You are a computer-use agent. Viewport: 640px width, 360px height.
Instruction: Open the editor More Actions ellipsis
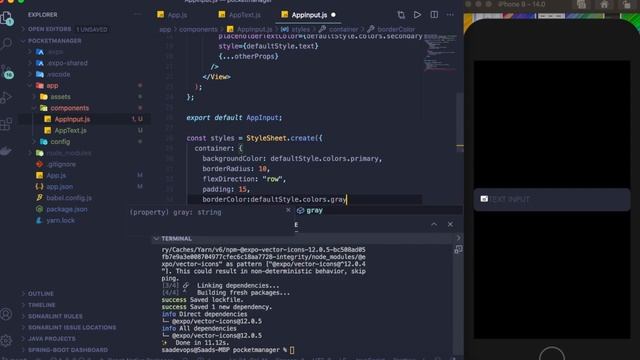[450, 15]
